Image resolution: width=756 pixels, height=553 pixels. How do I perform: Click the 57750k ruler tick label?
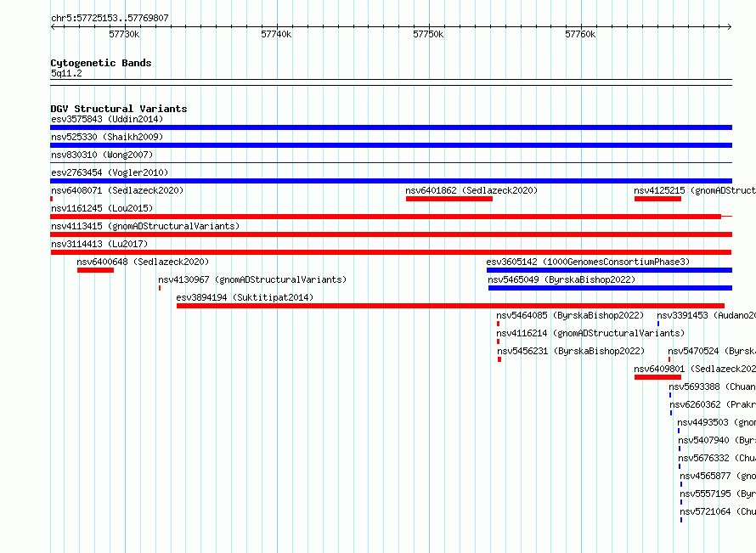click(x=428, y=34)
